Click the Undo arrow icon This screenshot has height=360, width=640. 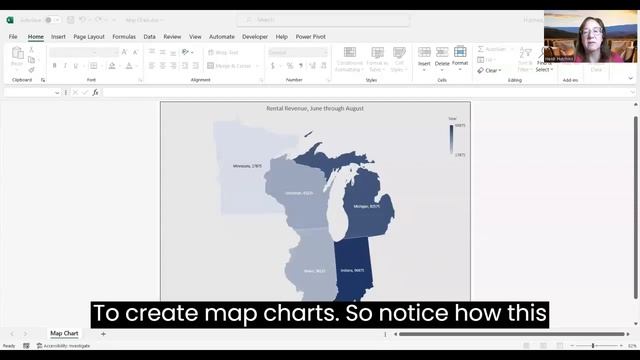coord(82,20)
